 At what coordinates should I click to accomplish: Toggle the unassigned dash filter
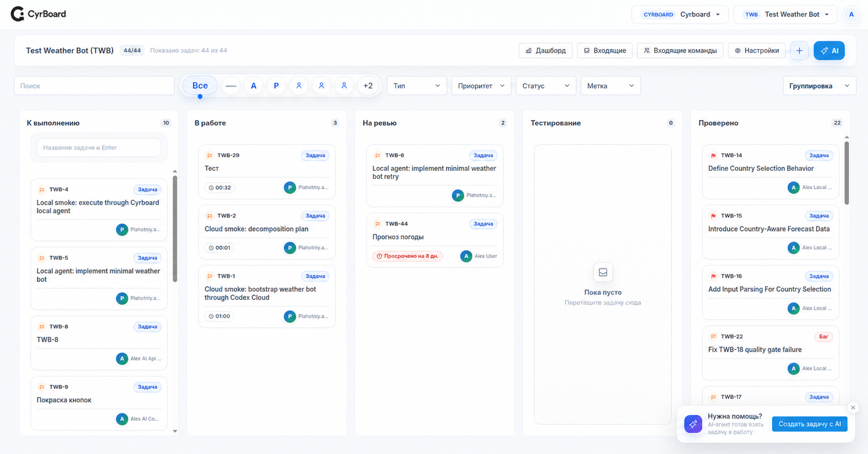231,86
